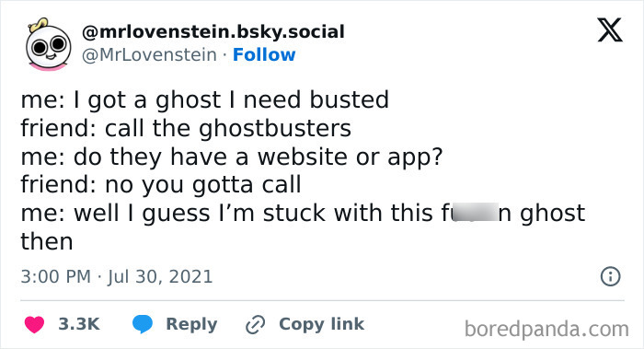Viewport: 644px width, 349px height.
Task: Click the boredpanda.com watermark
Action: point(546,330)
